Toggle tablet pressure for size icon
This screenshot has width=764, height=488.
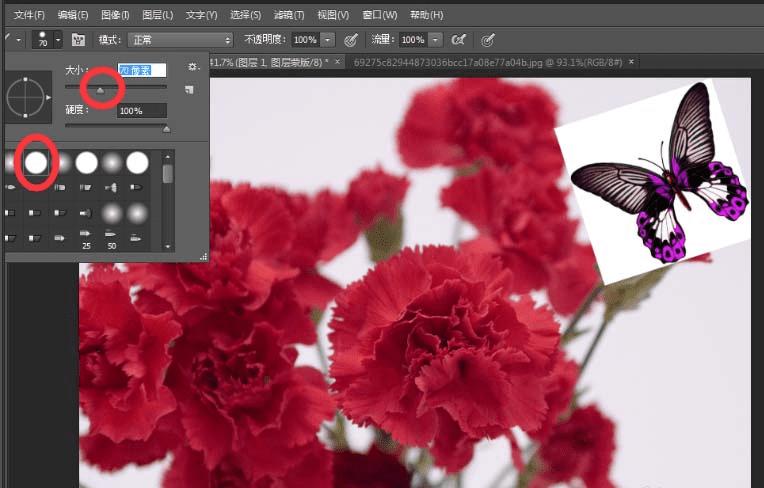click(x=488, y=40)
